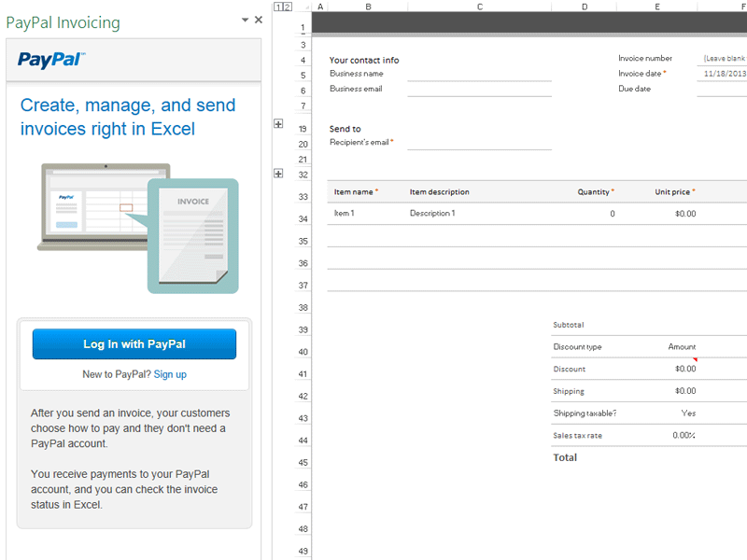Image resolution: width=747 pixels, height=560 pixels.
Task: Select the Unit price cell in the Item 1 row
Action: pyautogui.click(x=657, y=214)
